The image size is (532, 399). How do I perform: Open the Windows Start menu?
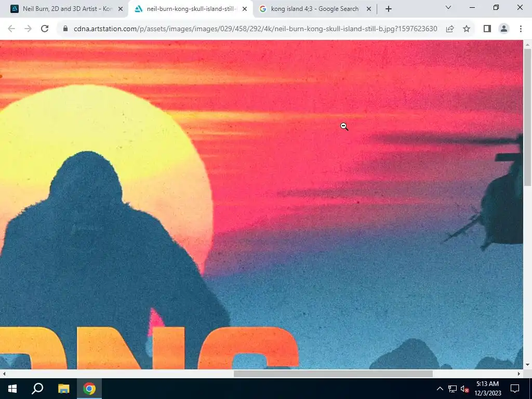click(12, 389)
